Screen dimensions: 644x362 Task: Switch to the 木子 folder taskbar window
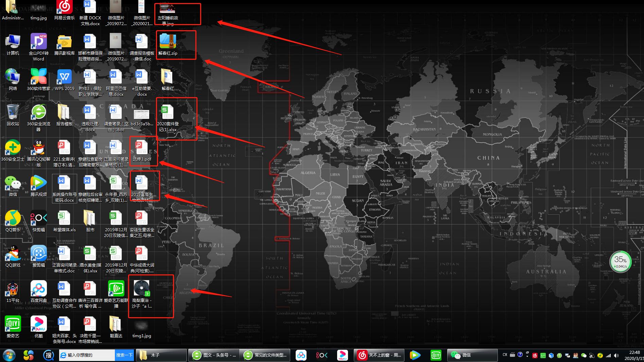tap(162, 355)
